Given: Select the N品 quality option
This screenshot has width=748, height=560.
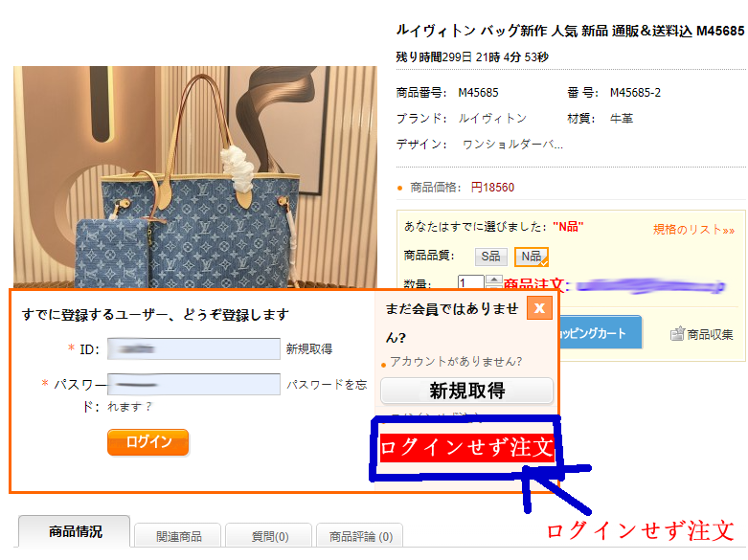Looking at the screenshot, I should coord(532,257).
